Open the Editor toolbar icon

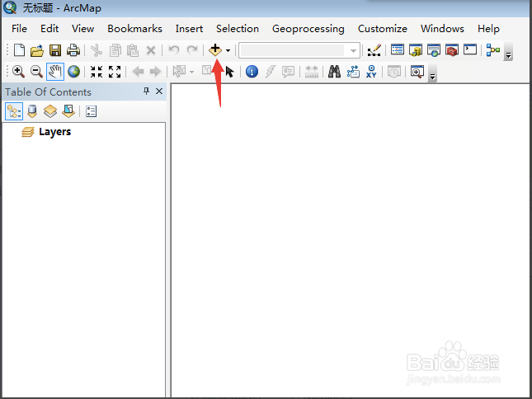point(374,50)
